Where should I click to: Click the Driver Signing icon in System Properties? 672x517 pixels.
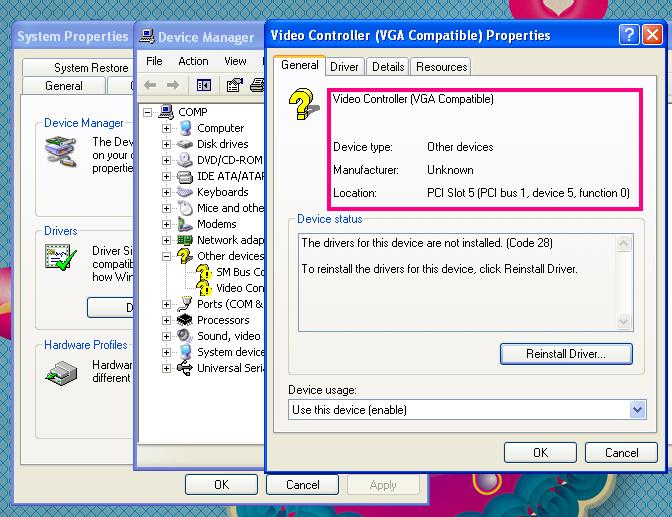coord(60,257)
